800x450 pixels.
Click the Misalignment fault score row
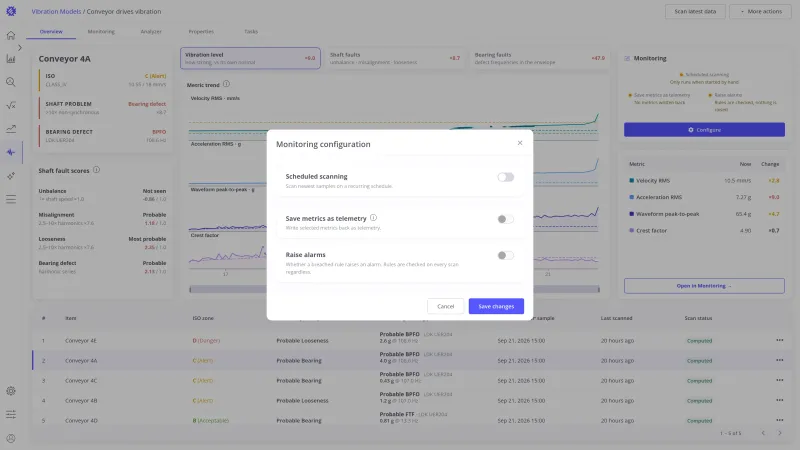click(102, 219)
